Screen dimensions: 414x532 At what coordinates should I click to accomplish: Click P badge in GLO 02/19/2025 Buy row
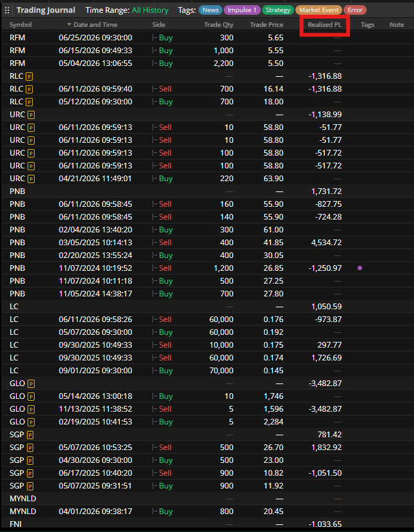pyautogui.click(x=31, y=422)
